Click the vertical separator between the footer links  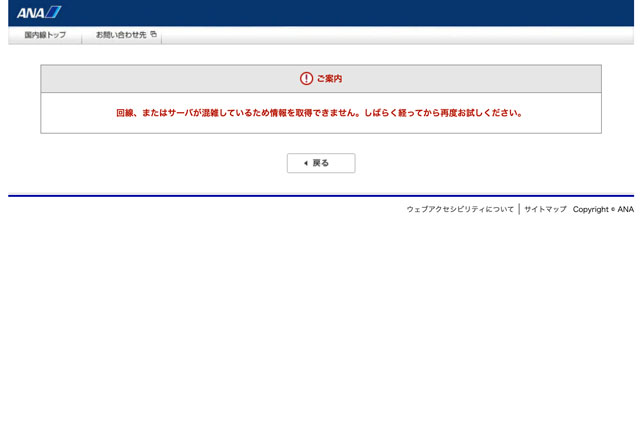(519, 209)
